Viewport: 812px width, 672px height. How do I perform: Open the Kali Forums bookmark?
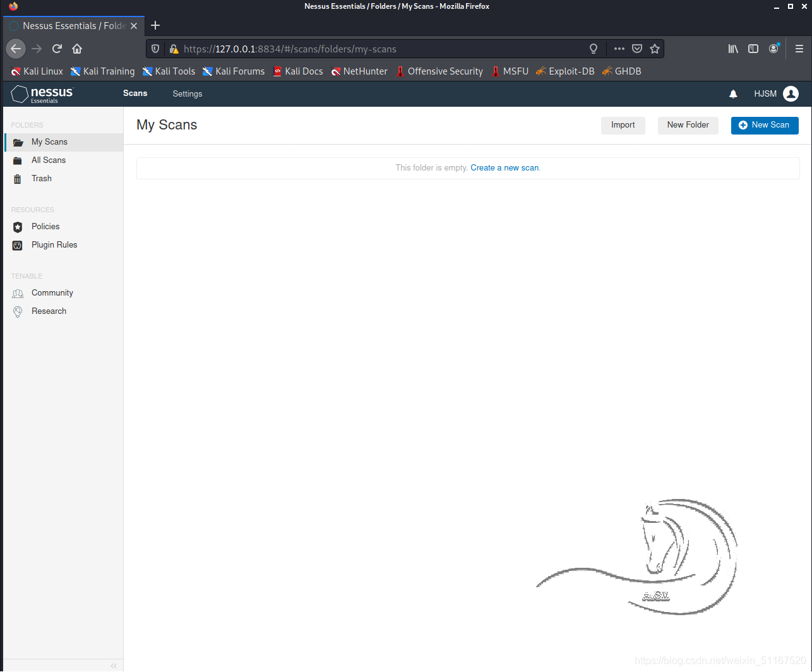(234, 71)
